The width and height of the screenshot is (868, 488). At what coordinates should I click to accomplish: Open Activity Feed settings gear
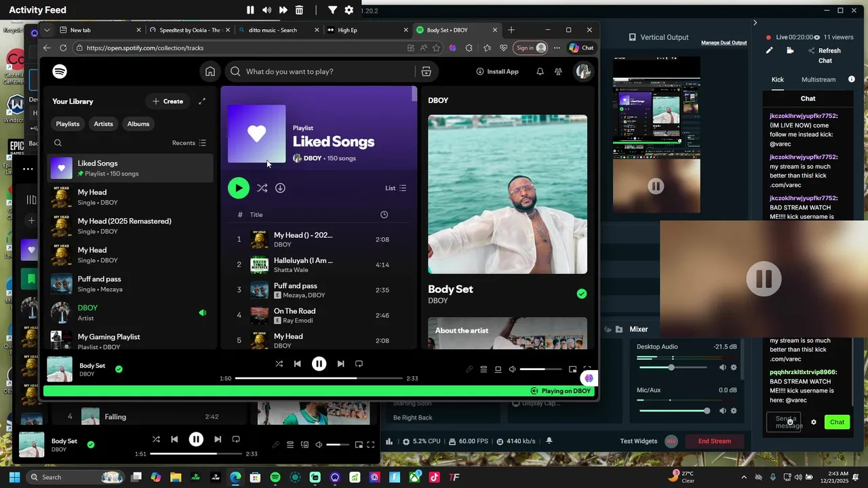[349, 10]
